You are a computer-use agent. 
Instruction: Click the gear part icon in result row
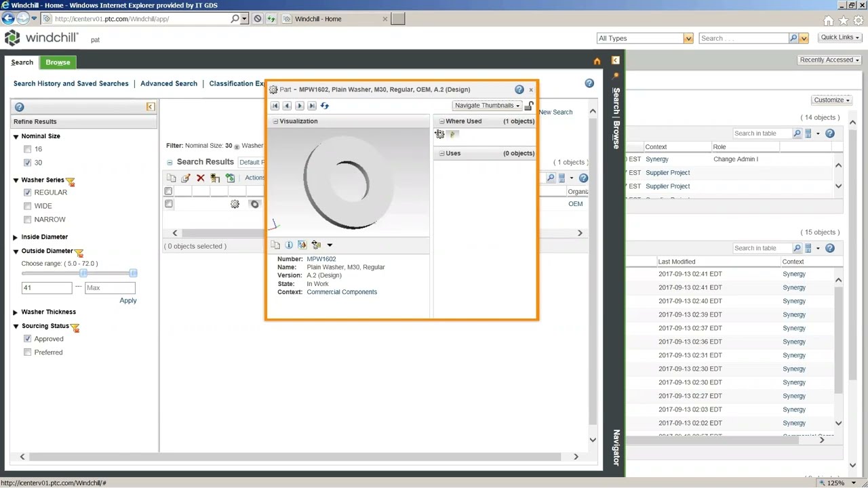pyautogui.click(x=235, y=204)
